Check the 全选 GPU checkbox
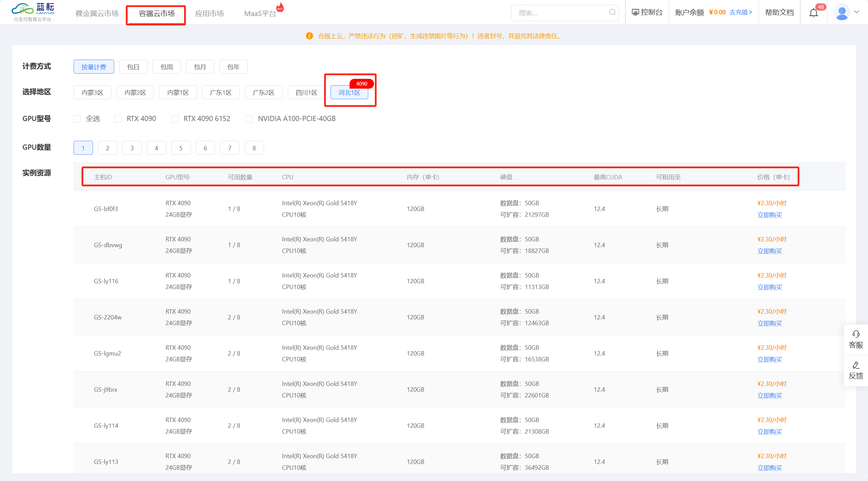 click(77, 119)
